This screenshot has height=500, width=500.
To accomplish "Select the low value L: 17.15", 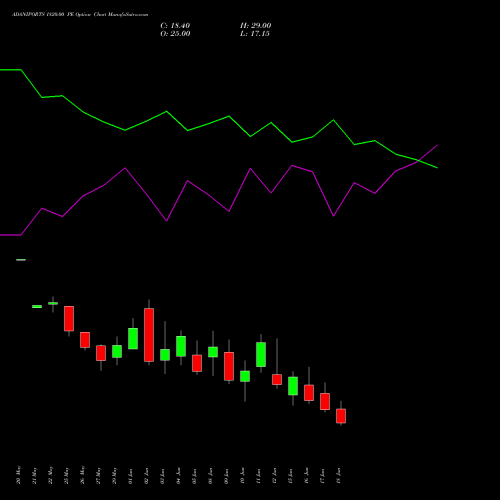I will tap(255, 34).
